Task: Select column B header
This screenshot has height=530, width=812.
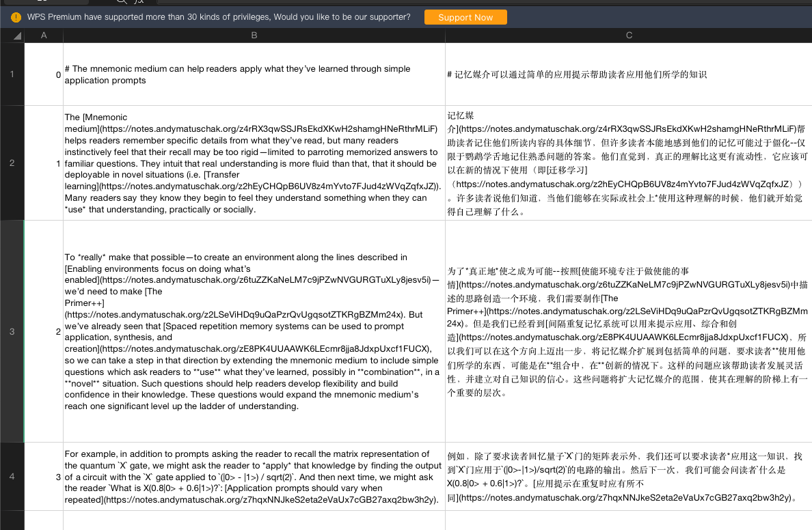Action: tap(254, 36)
